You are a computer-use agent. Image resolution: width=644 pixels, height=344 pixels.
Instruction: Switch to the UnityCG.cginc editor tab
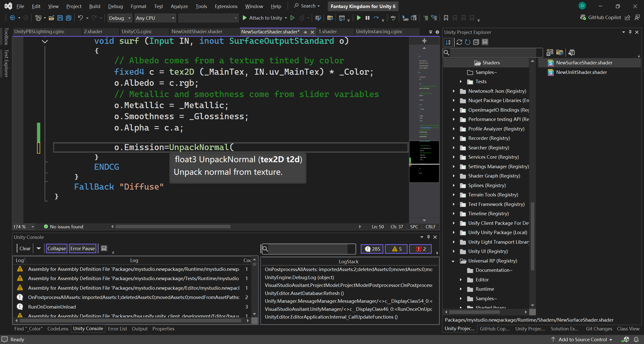point(137,31)
